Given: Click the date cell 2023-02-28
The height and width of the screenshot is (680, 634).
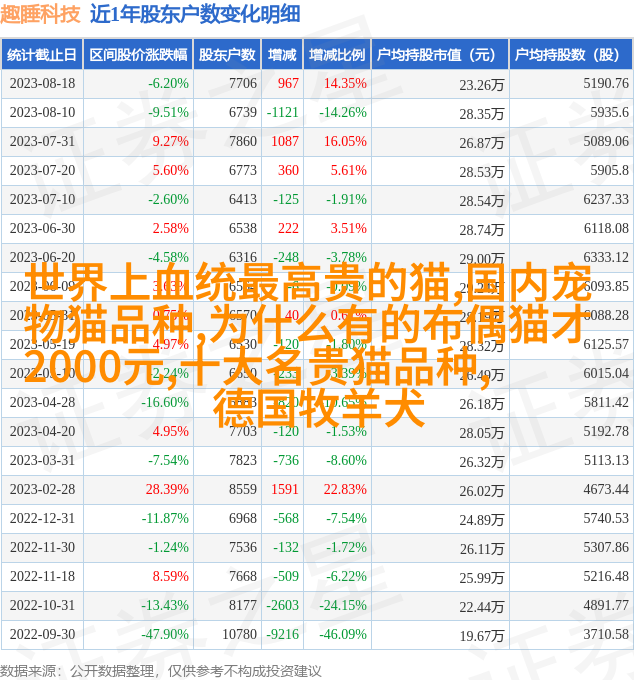Looking at the screenshot, I should pyautogui.click(x=42, y=489).
